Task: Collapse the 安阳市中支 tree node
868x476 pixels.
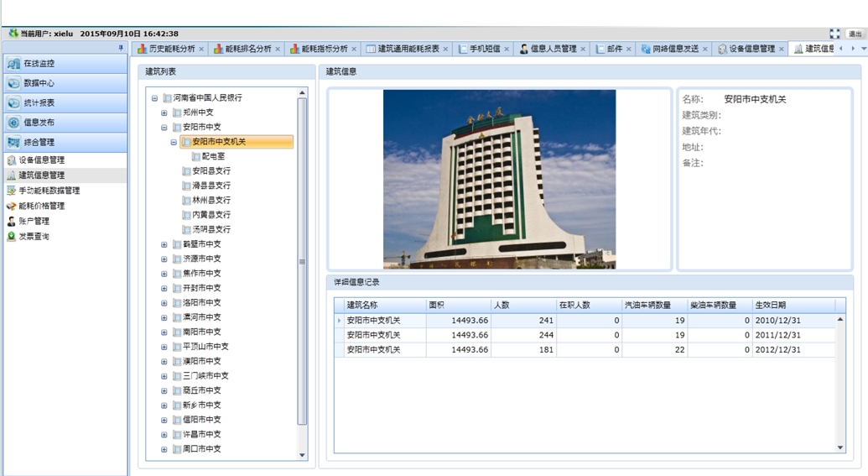Action: (x=164, y=128)
